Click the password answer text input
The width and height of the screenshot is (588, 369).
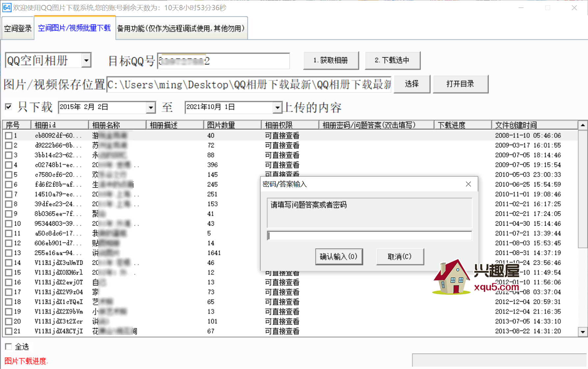click(370, 235)
